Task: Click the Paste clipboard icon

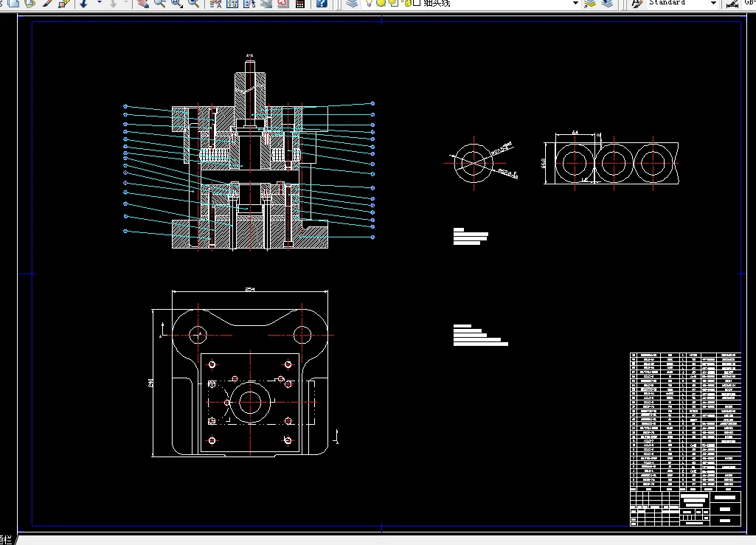Action: (30, 4)
